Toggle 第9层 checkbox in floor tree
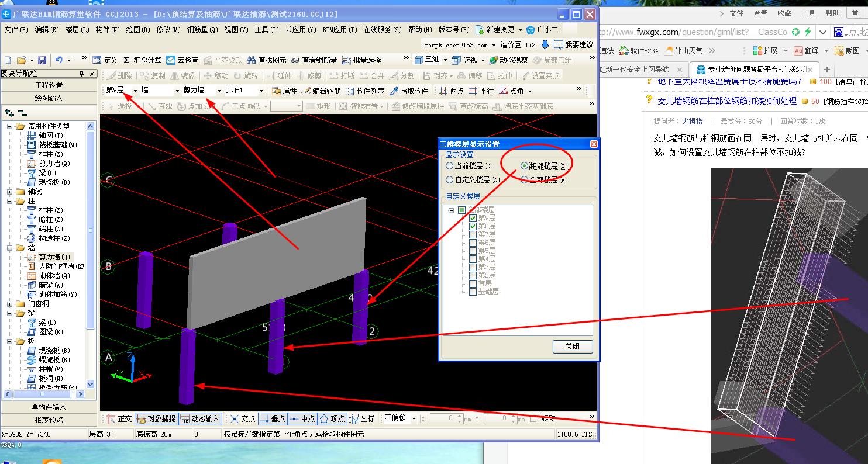Screen dimensions: 868x464 point(473,218)
